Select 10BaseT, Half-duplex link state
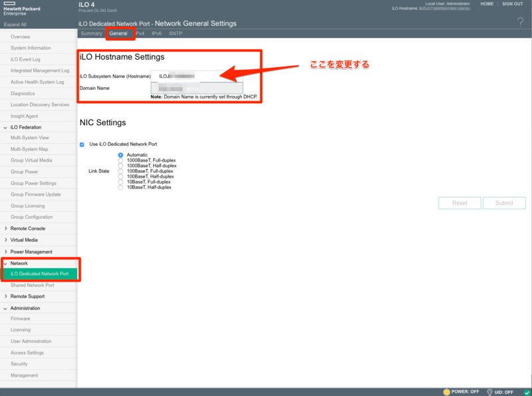532x396 pixels. (x=120, y=188)
